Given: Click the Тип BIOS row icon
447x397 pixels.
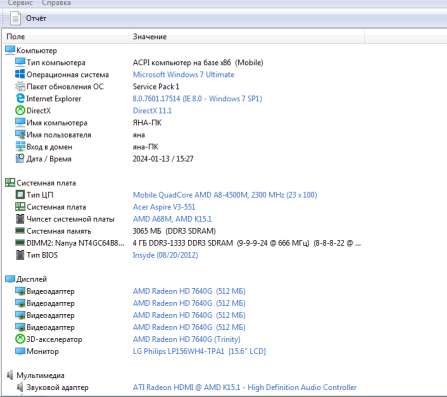Looking at the screenshot, I should pyautogui.click(x=20, y=255).
